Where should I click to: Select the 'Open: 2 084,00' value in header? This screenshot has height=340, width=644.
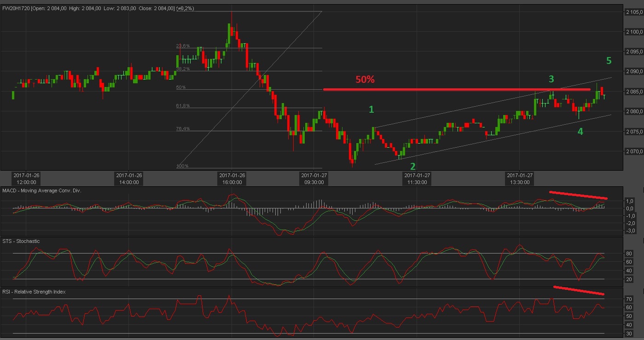[48, 8]
